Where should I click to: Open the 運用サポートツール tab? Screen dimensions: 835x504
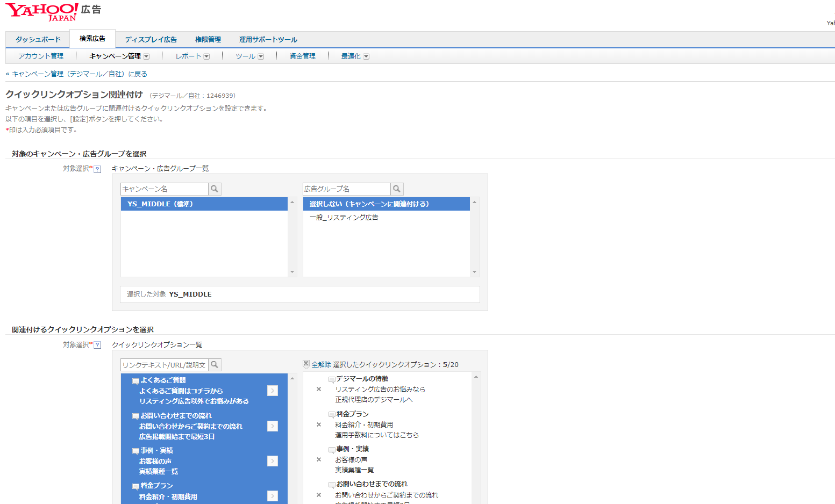point(268,39)
